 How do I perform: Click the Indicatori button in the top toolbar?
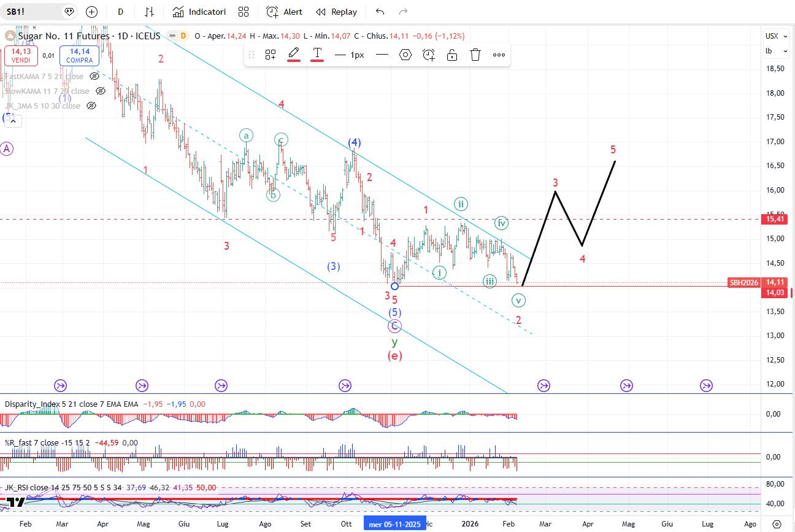click(x=199, y=12)
